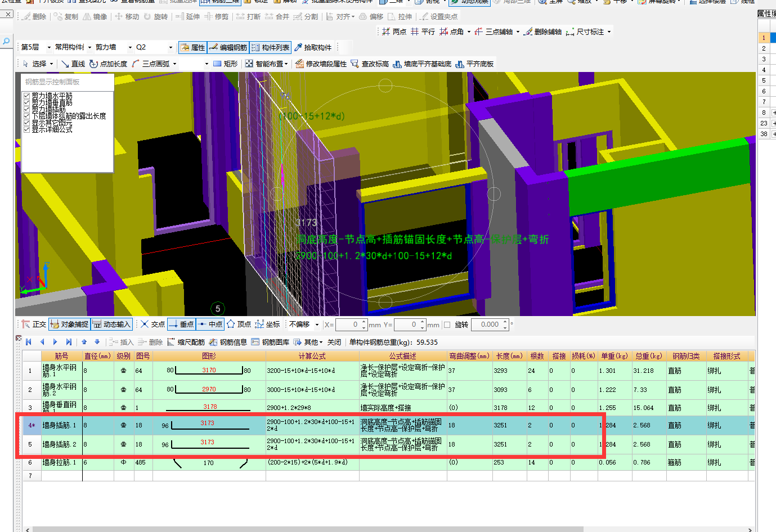Viewport: 776px width, 532px height.
Task: Choose the 直线 (line) drawing tool
Action: (x=73, y=64)
